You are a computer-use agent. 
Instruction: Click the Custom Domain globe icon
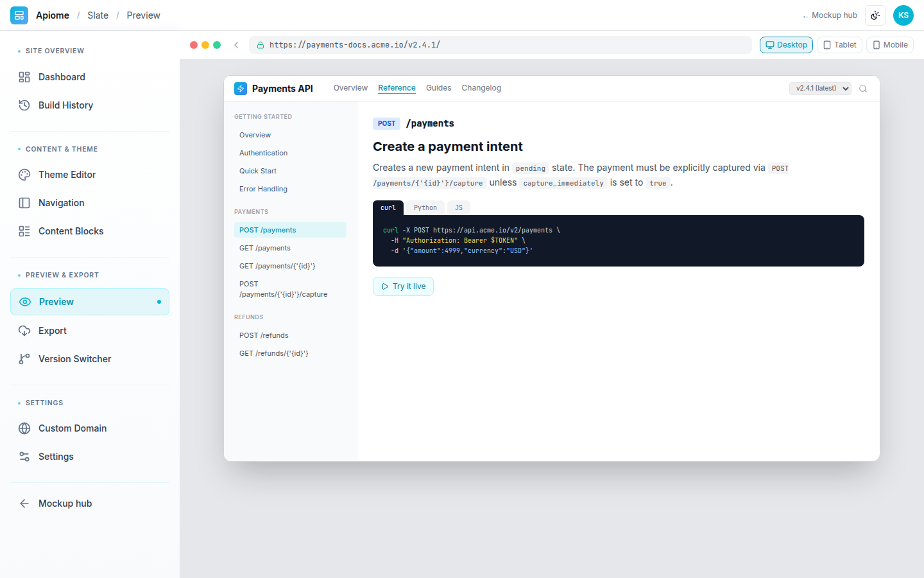pos(24,428)
